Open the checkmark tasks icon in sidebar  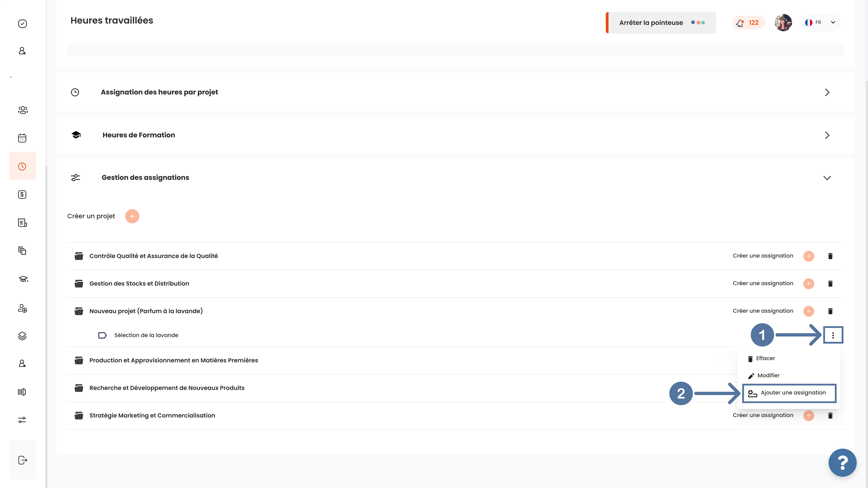(x=22, y=24)
